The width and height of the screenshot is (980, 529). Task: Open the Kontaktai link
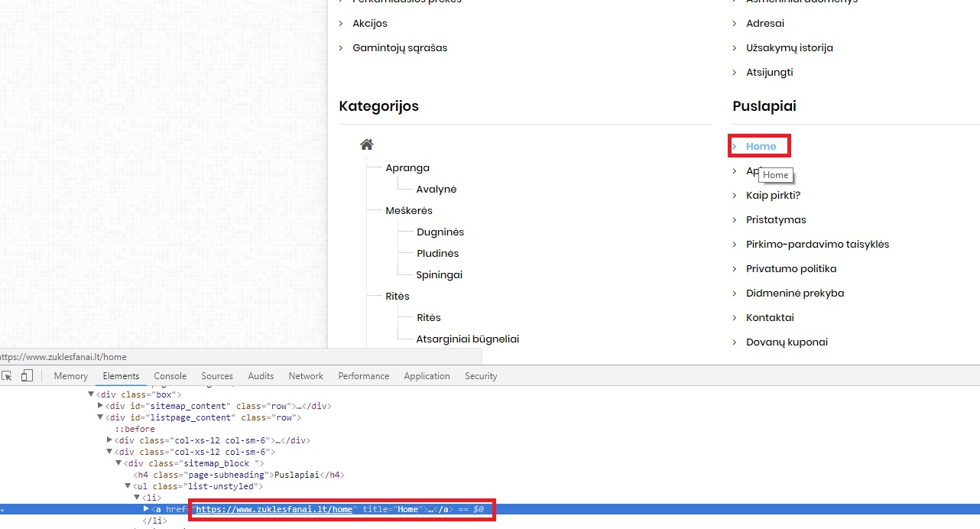click(x=770, y=317)
